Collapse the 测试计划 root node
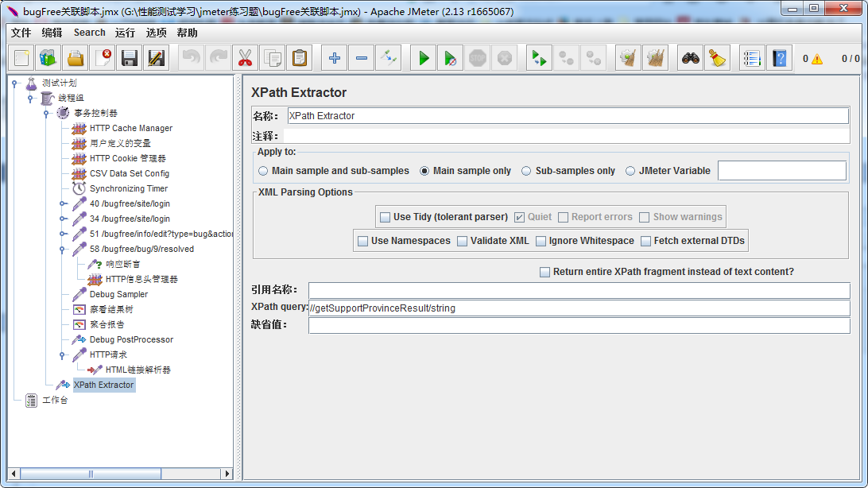The image size is (868, 488). (x=15, y=83)
